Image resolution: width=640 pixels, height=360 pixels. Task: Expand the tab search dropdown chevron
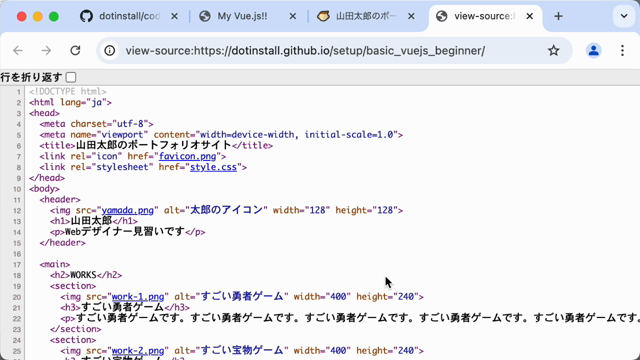point(624,16)
